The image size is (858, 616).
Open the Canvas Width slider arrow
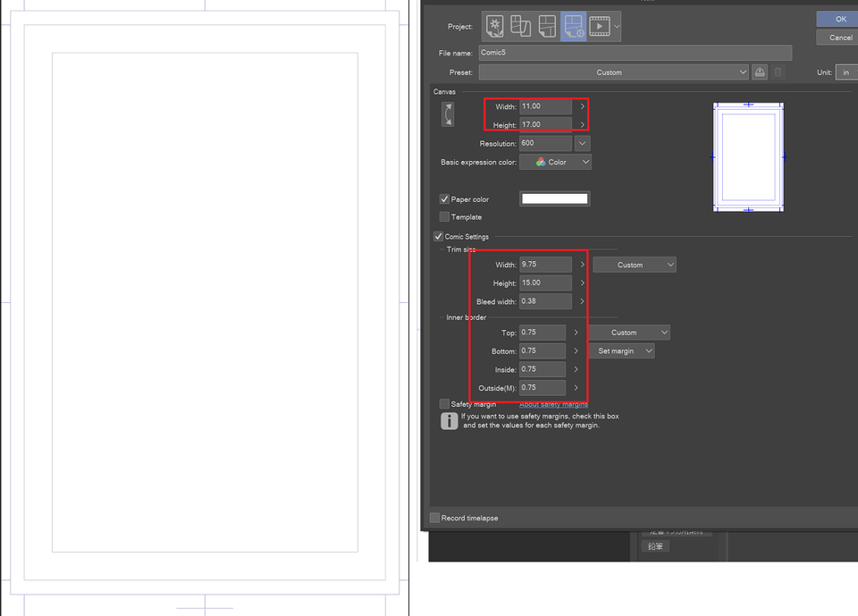(x=582, y=106)
